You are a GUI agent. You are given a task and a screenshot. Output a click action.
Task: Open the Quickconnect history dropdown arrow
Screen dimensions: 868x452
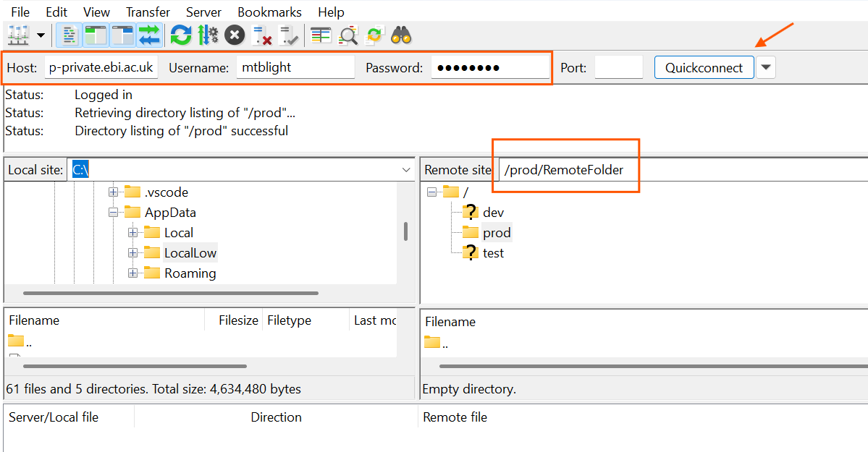(766, 68)
